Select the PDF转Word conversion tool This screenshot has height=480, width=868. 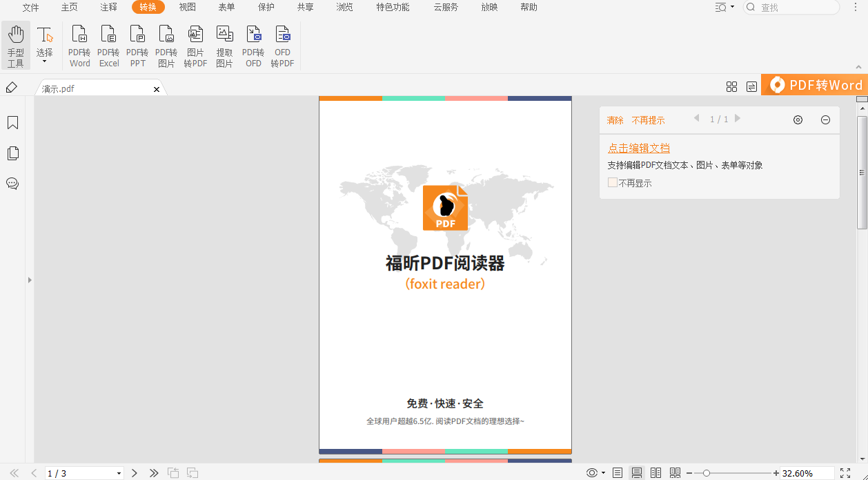pos(79,45)
